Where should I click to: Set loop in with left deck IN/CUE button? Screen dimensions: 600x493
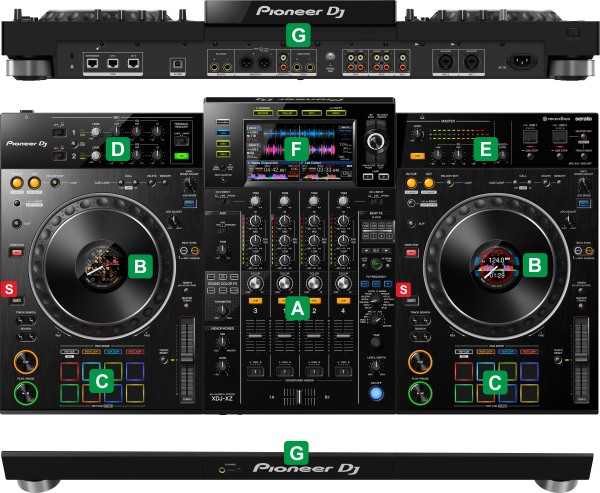[x=17, y=183]
